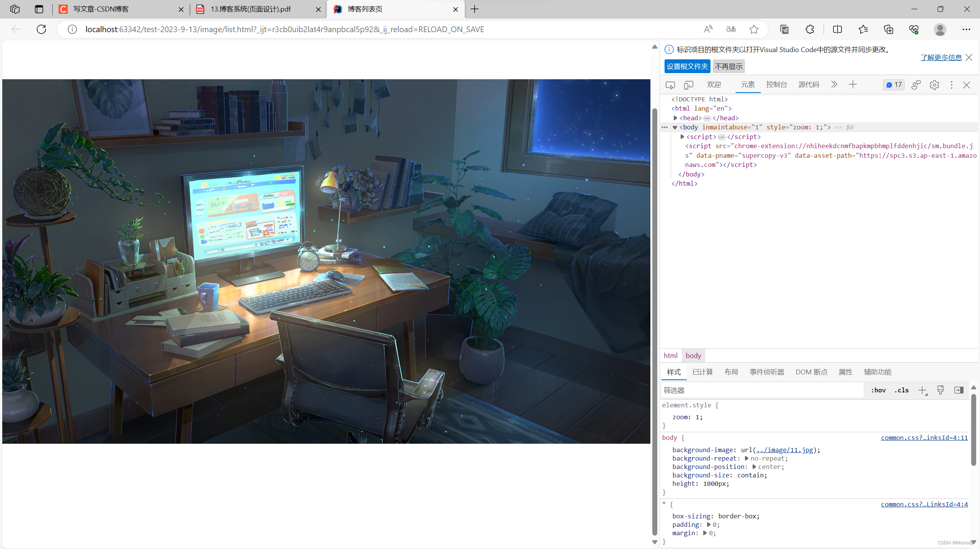The width and height of the screenshot is (980, 549).
Task: Switch to the 源代码 tab
Action: point(808,85)
